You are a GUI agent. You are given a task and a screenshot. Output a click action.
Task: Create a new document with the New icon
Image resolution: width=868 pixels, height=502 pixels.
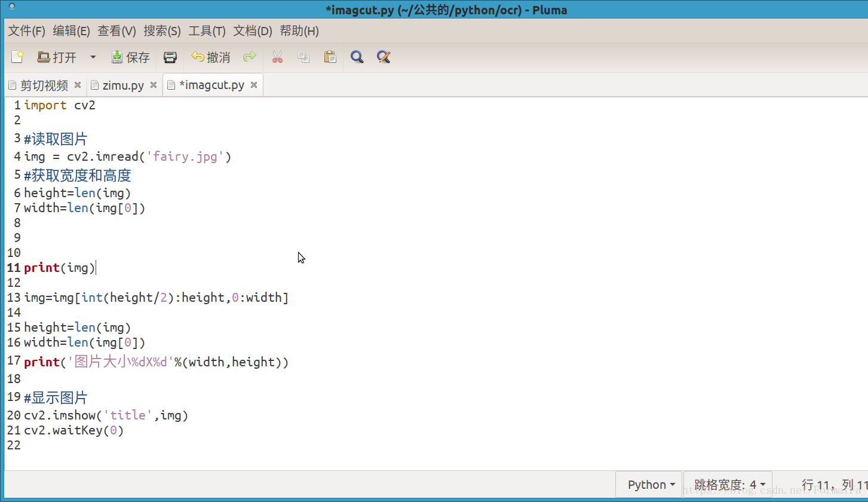click(17, 57)
